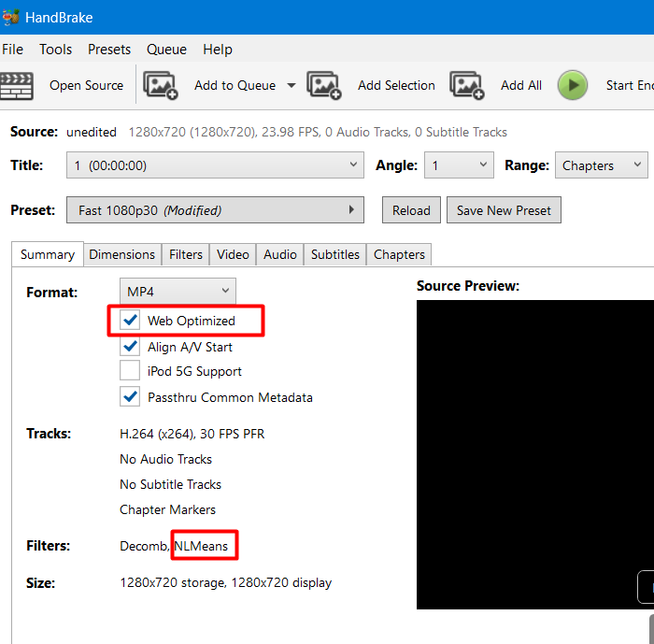Switch to the Video tab

[x=233, y=254]
